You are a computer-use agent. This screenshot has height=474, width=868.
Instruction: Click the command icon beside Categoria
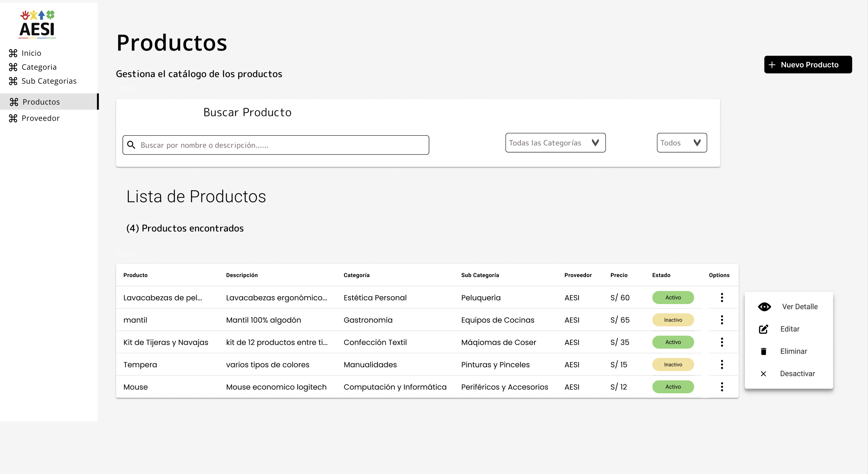[13, 67]
